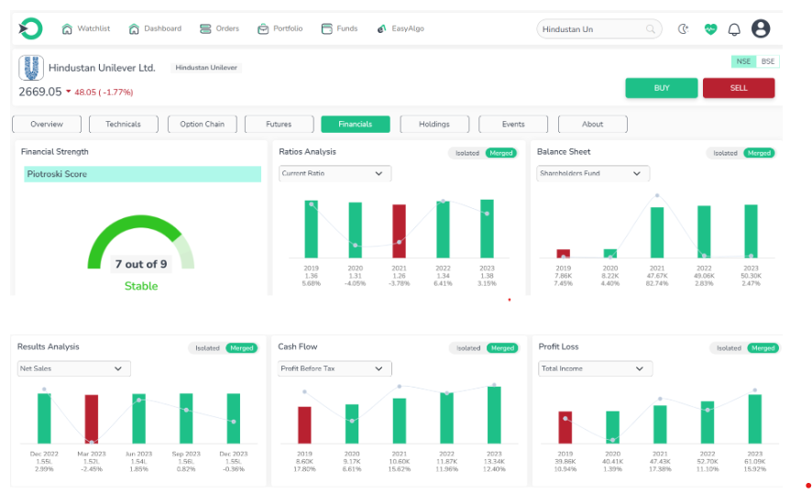Open notifications bell icon
Viewport: 812px width, 504px height.
734,29
